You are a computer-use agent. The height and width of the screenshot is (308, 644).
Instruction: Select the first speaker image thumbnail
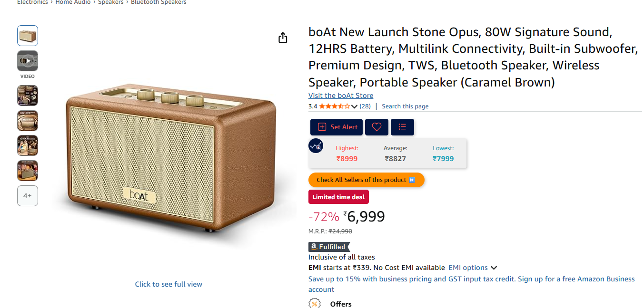click(28, 36)
